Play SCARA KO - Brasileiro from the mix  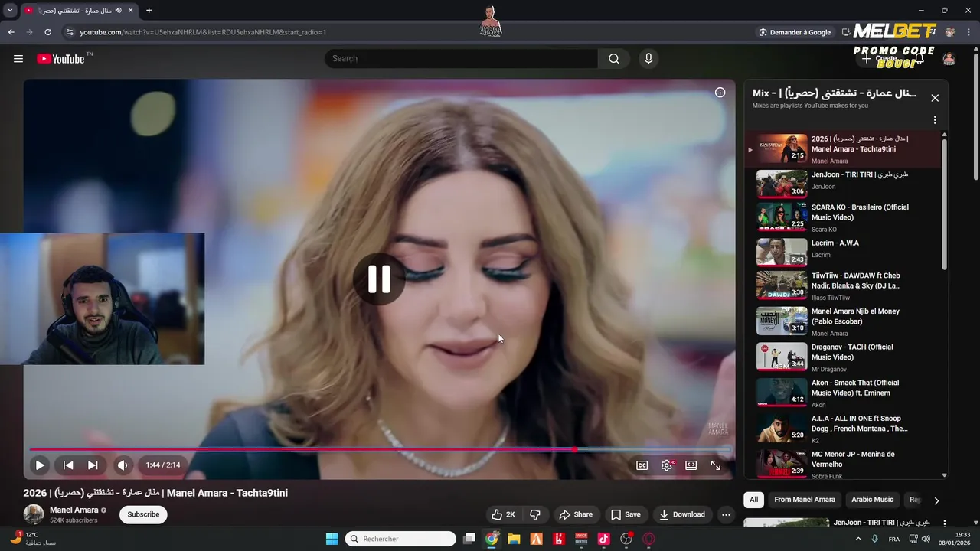coord(842,217)
